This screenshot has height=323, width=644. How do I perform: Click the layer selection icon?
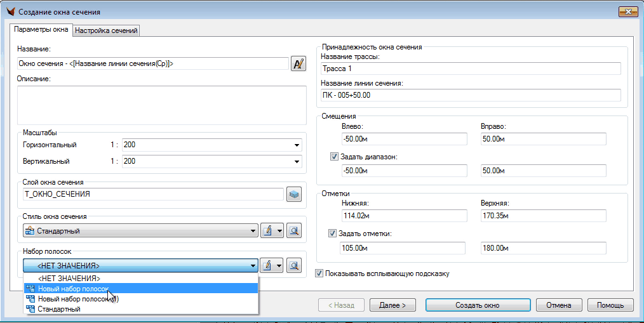(293, 195)
